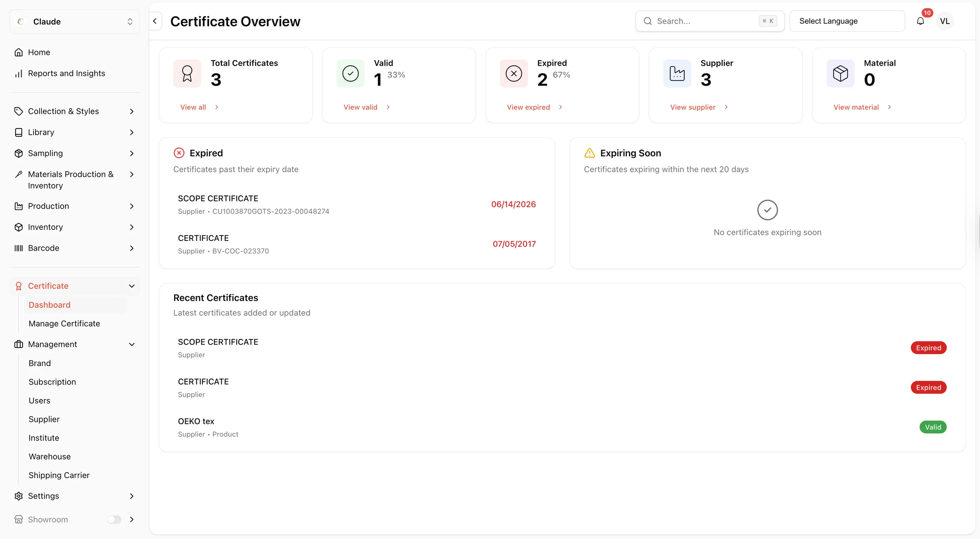Click the Search input field
Viewport: 980px width, 539px height.
click(x=710, y=21)
